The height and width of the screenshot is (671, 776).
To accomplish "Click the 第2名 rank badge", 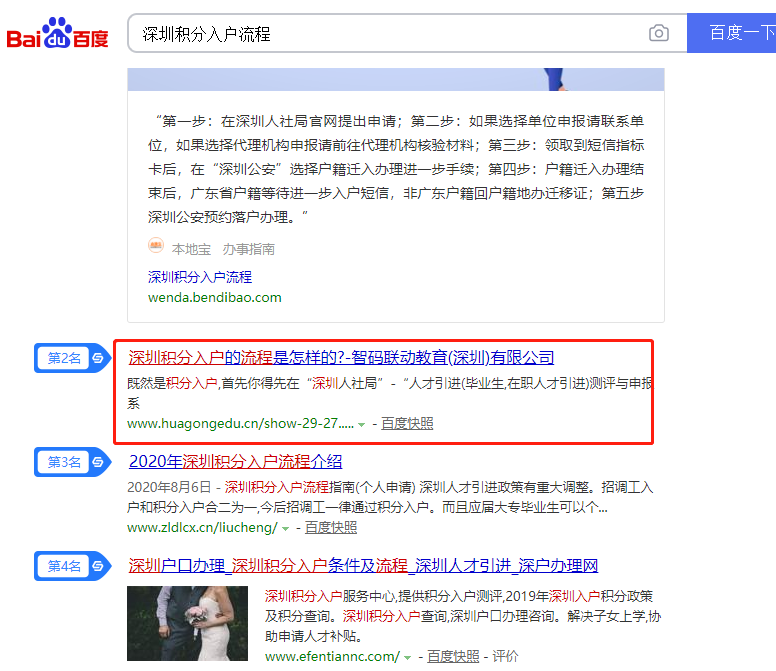I will [72, 358].
